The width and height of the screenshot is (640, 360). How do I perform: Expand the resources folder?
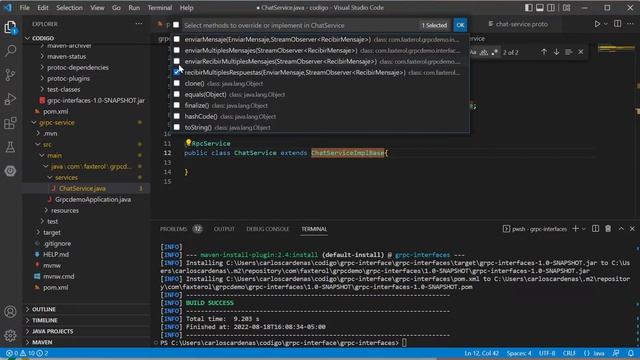pos(46,211)
